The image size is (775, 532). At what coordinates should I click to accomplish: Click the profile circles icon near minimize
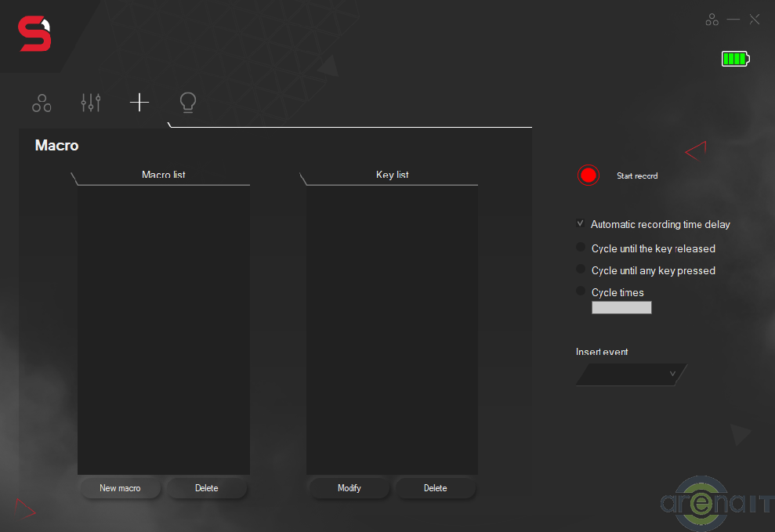point(712,20)
